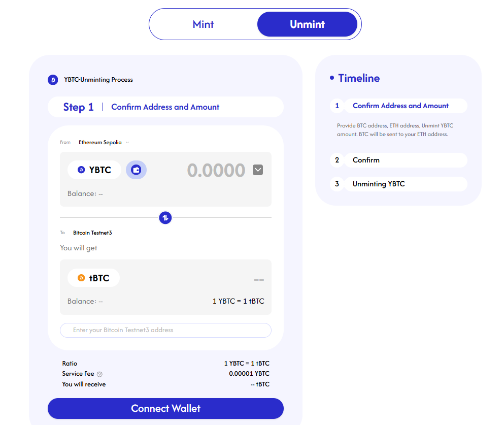
Task: Click the wallet icon beside YBTC
Action: coord(136,170)
